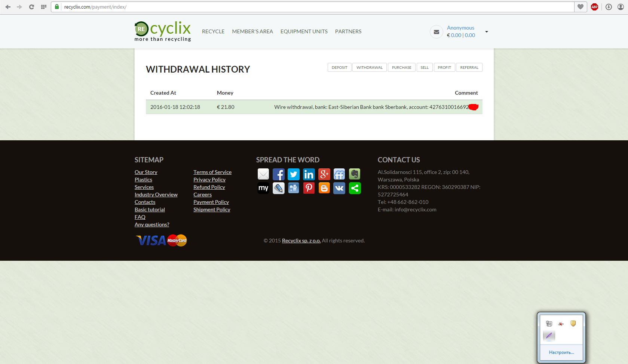628x364 pixels.
Task: Click the green padlock security icon
Action: [57, 7]
